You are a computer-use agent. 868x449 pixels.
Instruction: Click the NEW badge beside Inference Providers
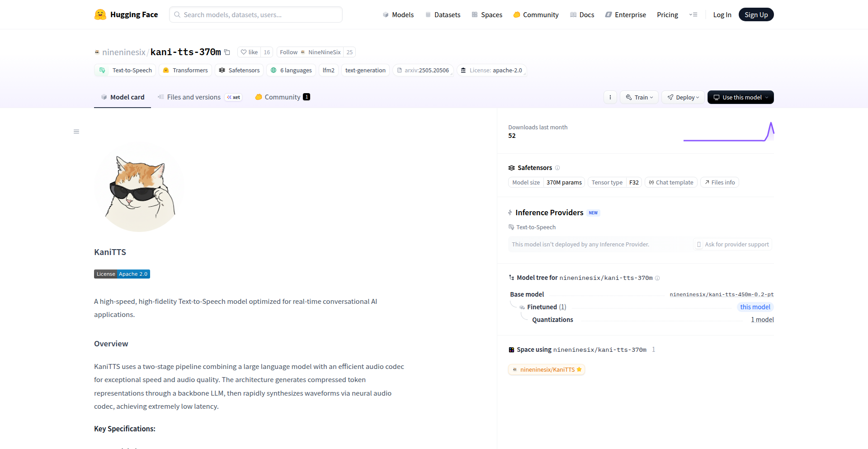tap(593, 213)
